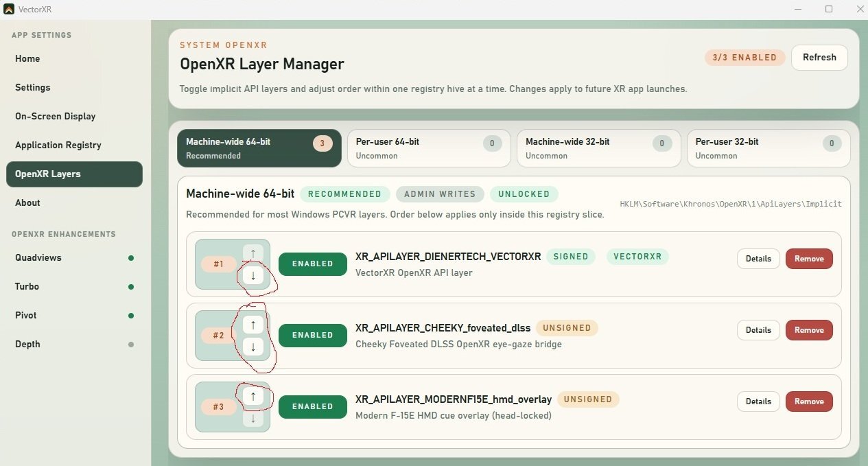Show Details of MODERNF15E_hmd_overlay layer
Screen dimensions: 868x466
click(758, 401)
